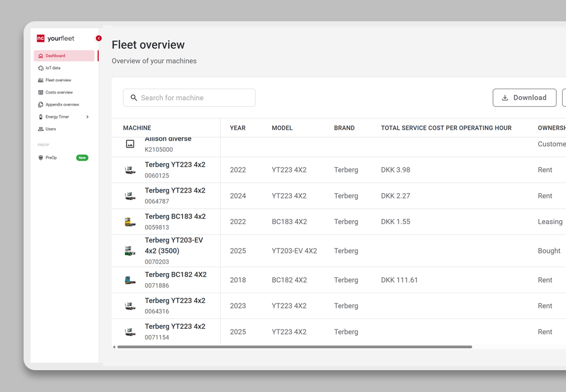Expand Energy Timer submenu chevron
This screenshot has width=566, height=392.
coord(87,117)
